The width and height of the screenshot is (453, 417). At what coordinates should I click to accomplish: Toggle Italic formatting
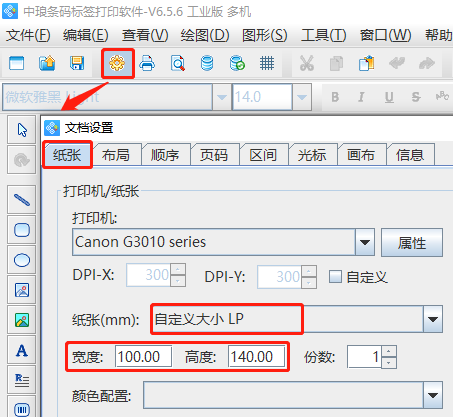click(x=361, y=97)
